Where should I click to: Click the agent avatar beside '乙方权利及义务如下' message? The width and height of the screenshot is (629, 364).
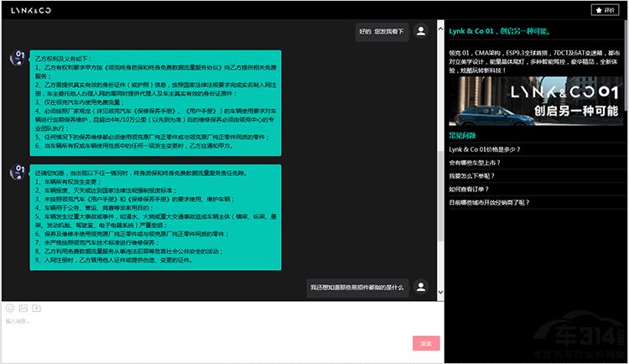tap(17, 57)
